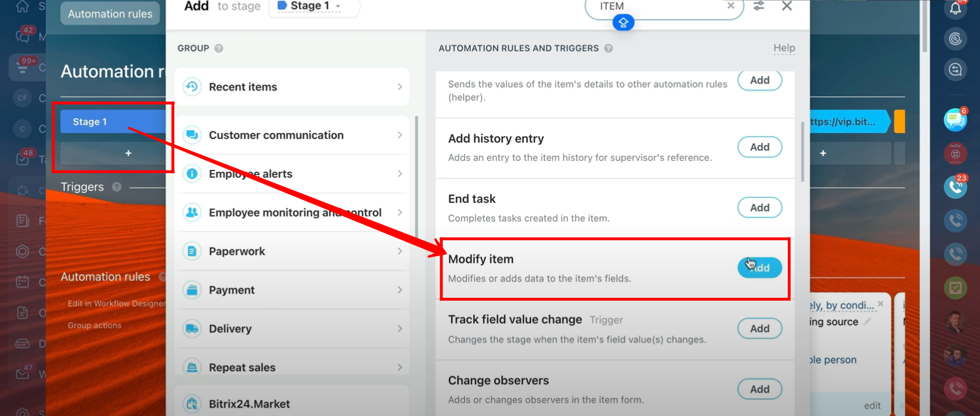Add the Modify item automation rule
Viewport: 980px width, 416px height.
click(x=759, y=268)
